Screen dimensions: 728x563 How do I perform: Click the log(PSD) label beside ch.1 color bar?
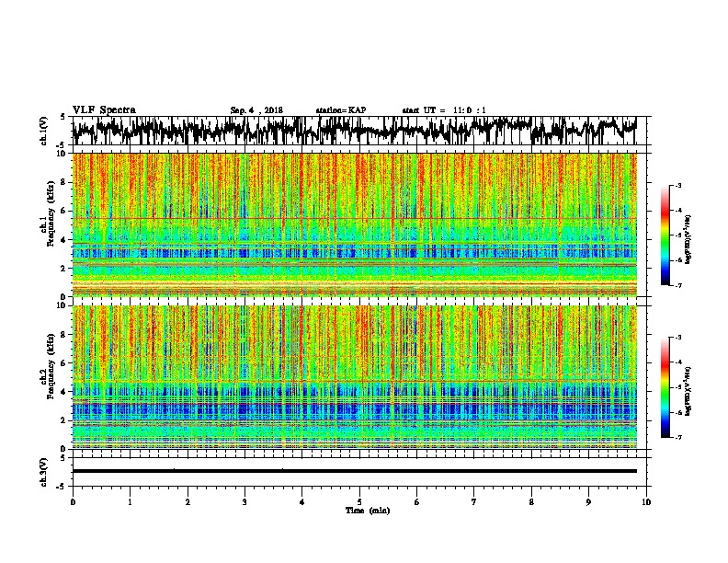(x=688, y=239)
